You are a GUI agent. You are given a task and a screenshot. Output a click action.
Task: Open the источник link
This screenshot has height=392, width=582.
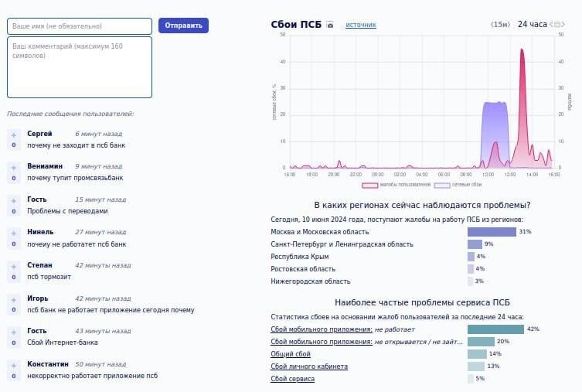click(361, 25)
